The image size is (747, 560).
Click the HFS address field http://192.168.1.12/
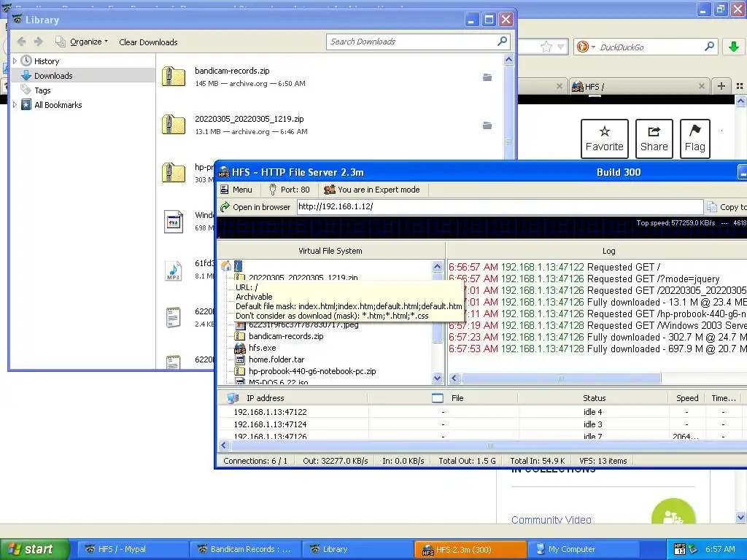pos(500,206)
